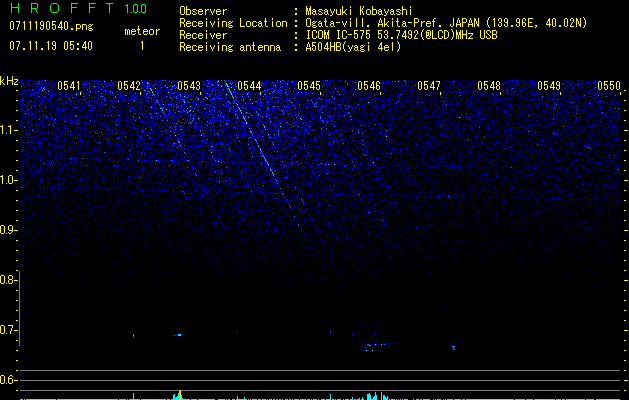Click the oval echo signal below 0546
This screenshot has height=400, width=629.
click(x=377, y=347)
